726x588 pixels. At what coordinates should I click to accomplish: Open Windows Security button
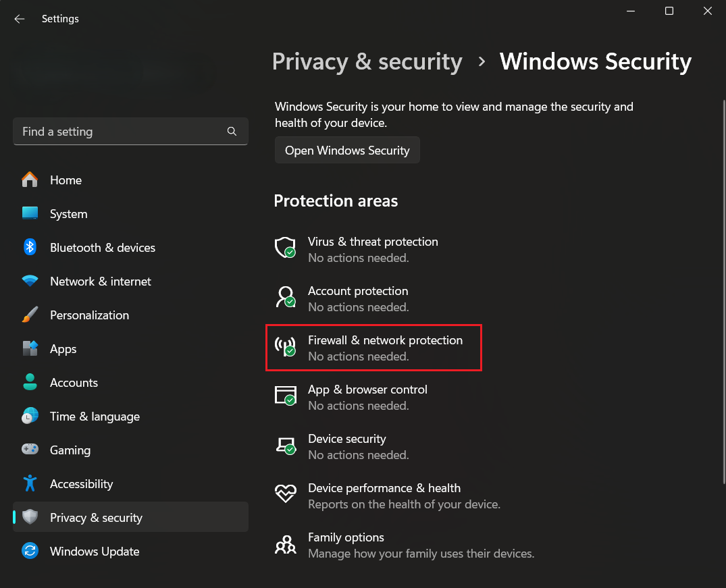coord(347,151)
